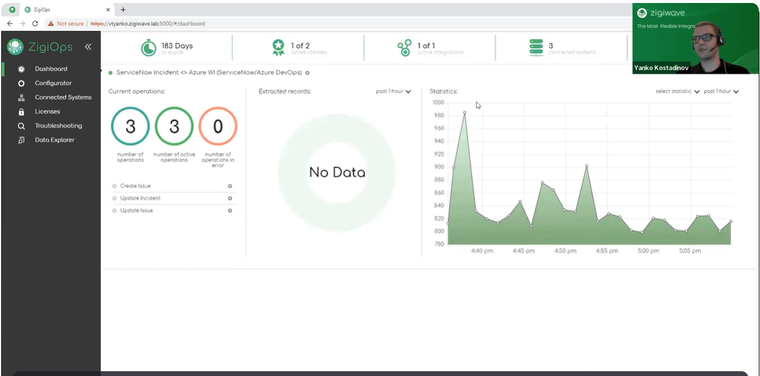Click the 5:05 pm axis label

[x=690, y=251]
